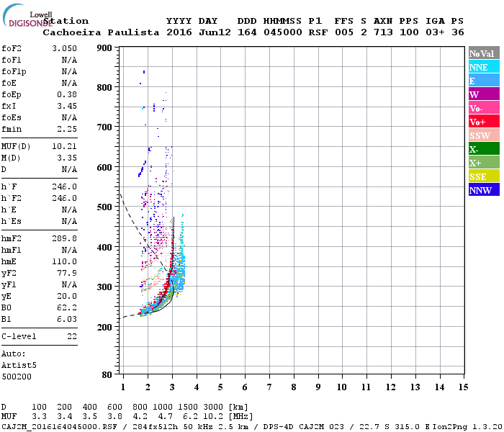The height and width of the screenshot is (432, 504).
Task: Click the 3 MHz frequency axis label
Action: 172,387
